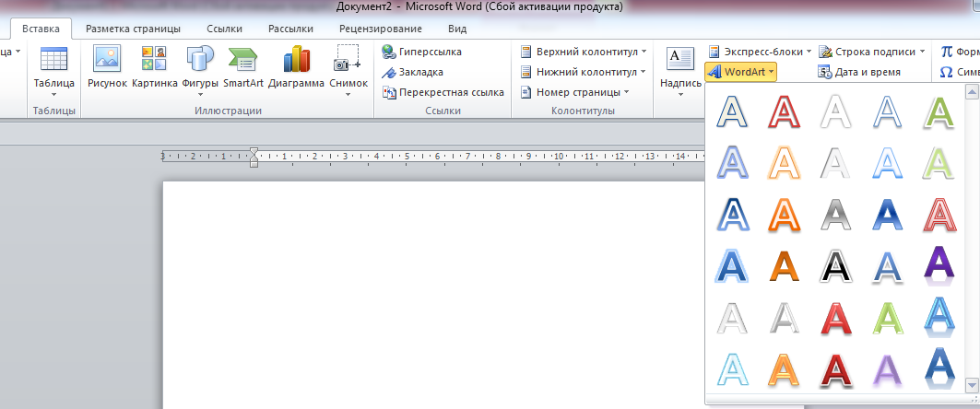The image size is (980, 409).
Task: Switch to the Вид tab
Action: pos(457,29)
